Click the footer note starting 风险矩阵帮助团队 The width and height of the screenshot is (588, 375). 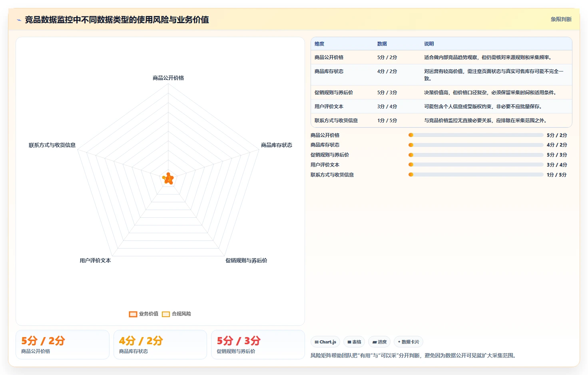tap(414, 355)
